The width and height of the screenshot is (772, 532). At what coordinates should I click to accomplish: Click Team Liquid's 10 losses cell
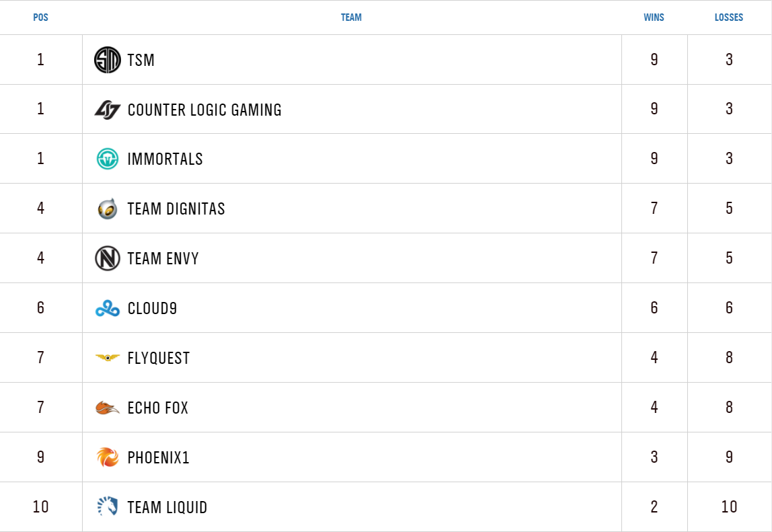coord(729,506)
